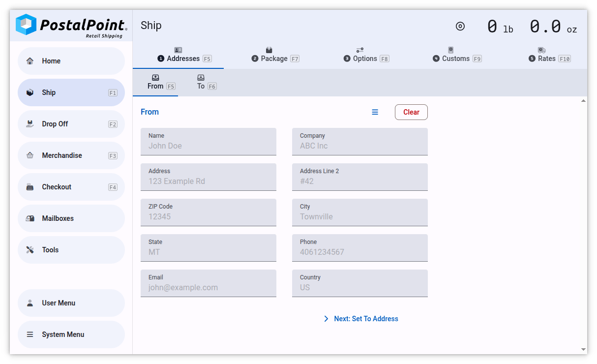Click the Clear button
This screenshot has width=597, height=364.
411,112
